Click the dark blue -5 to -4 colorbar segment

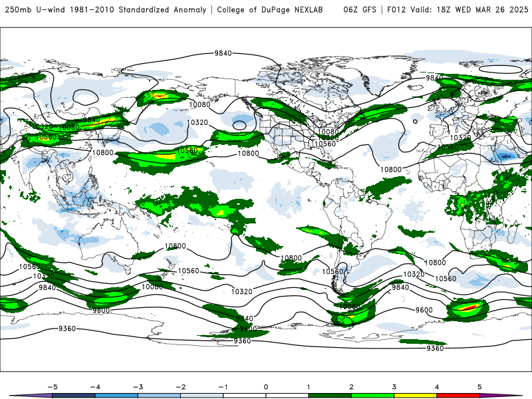74,396
